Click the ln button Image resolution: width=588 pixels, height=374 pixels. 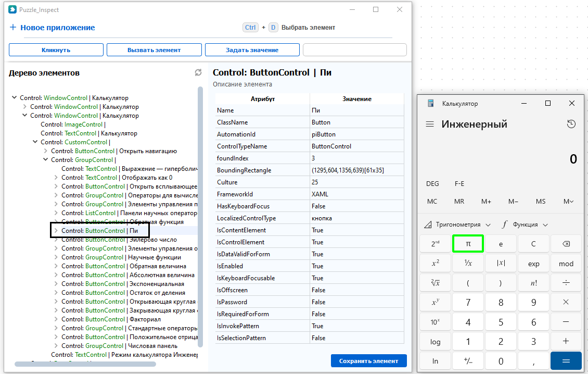pos(435,361)
